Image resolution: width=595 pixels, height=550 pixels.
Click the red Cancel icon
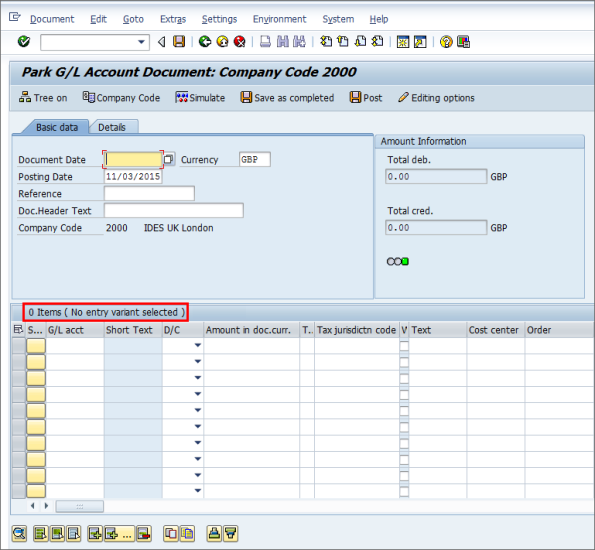239,41
